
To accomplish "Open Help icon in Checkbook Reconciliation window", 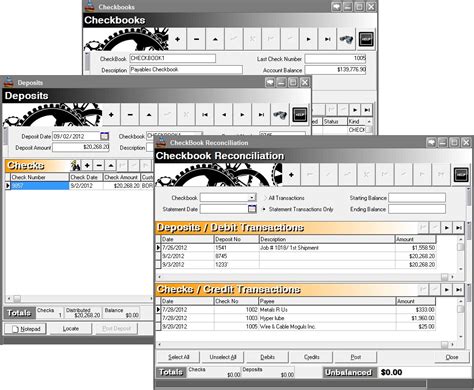I will pyautogui.click(x=461, y=174).
